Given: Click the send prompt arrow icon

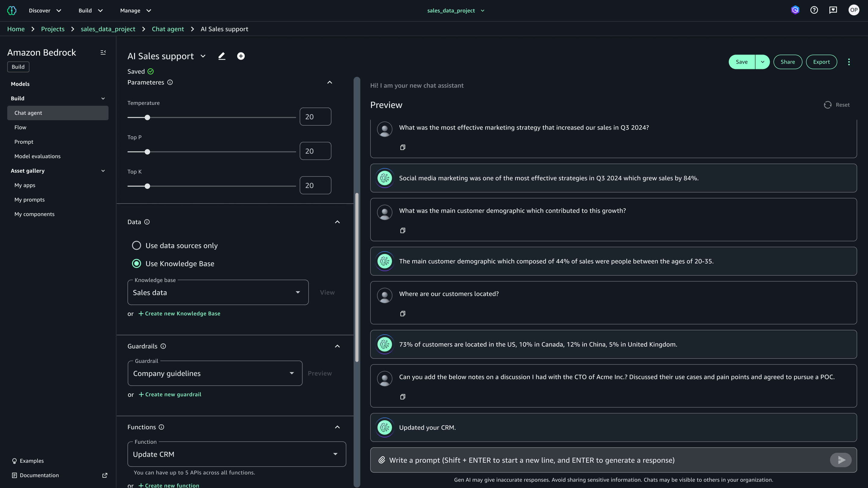Looking at the screenshot, I should tap(840, 460).
